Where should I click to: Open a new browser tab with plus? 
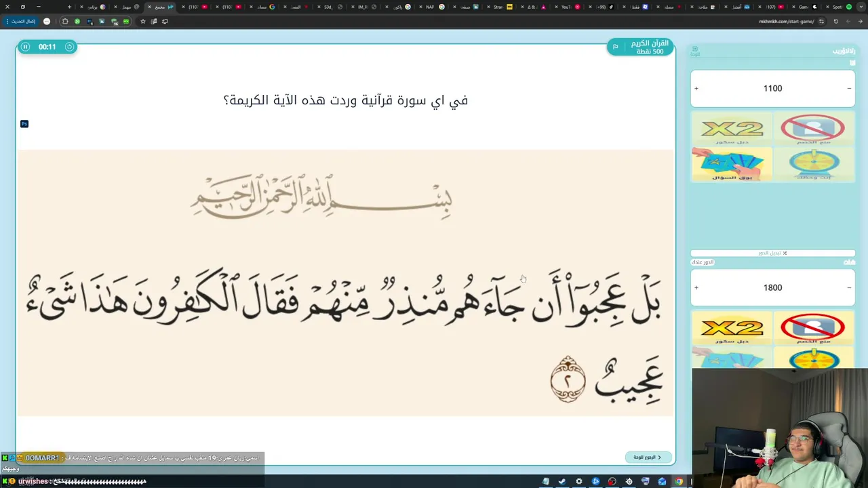click(69, 7)
